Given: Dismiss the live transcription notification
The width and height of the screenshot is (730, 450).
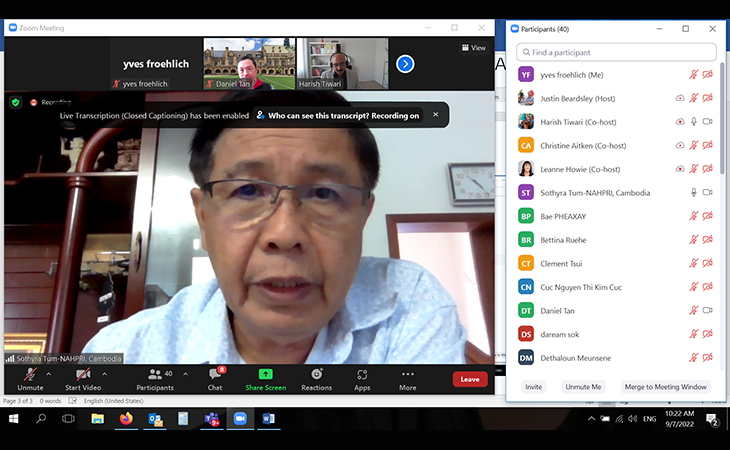Looking at the screenshot, I should (435, 114).
